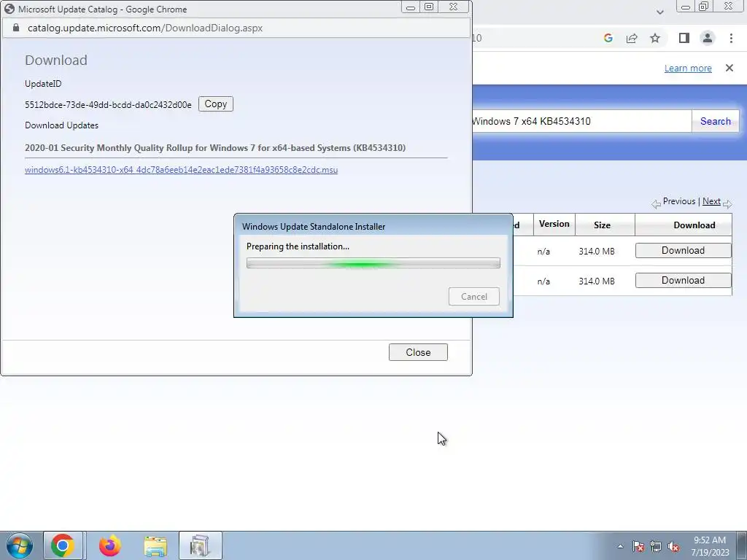Viewport: 747px width, 560px height.
Task: Switch to Chrome in the taskbar
Action: pyautogui.click(x=63, y=545)
